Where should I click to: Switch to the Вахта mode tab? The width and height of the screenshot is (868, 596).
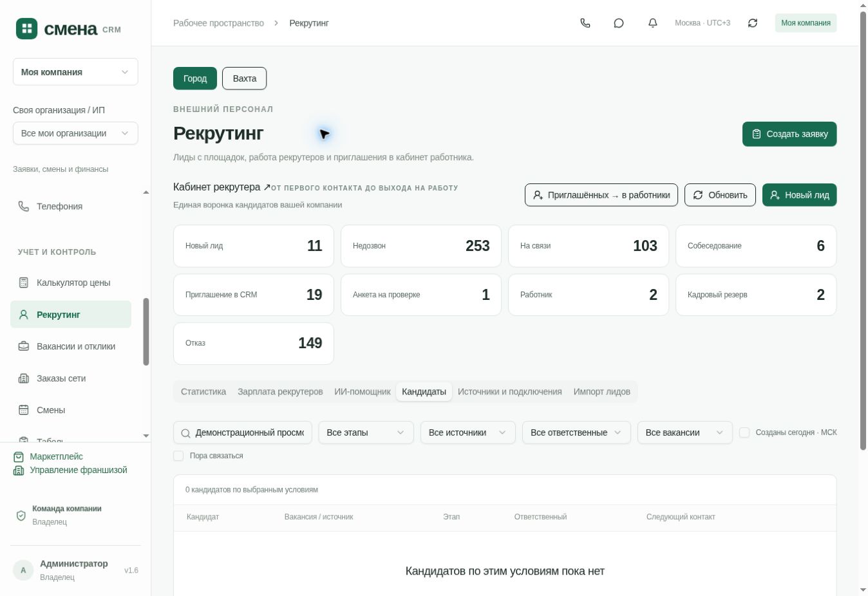coord(245,79)
